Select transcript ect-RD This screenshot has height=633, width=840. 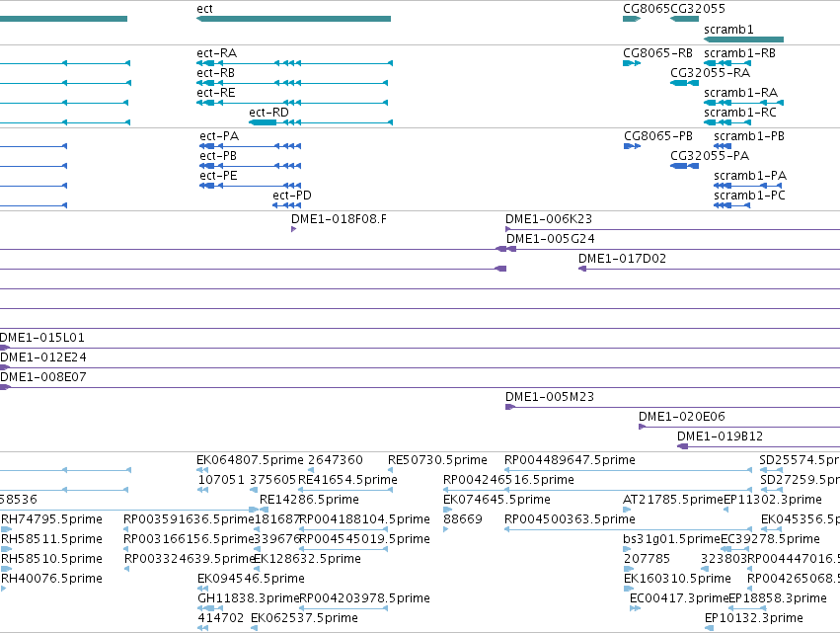(x=321, y=122)
